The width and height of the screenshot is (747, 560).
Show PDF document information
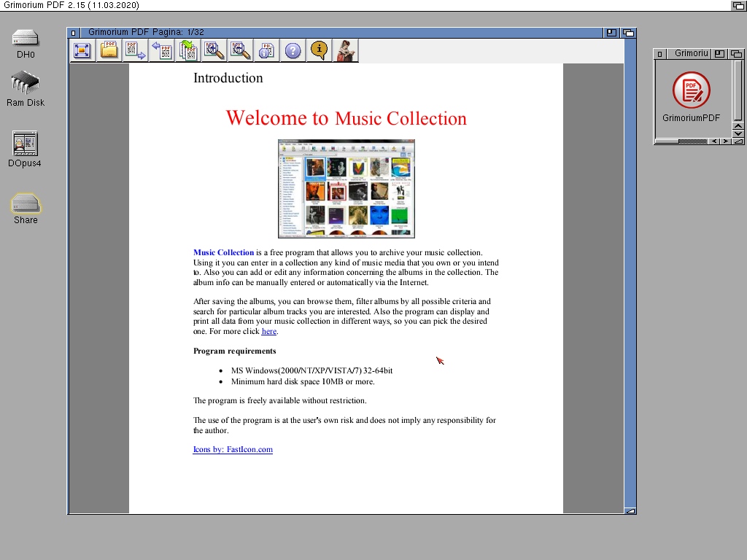pyautogui.click(x=266, y=50)
